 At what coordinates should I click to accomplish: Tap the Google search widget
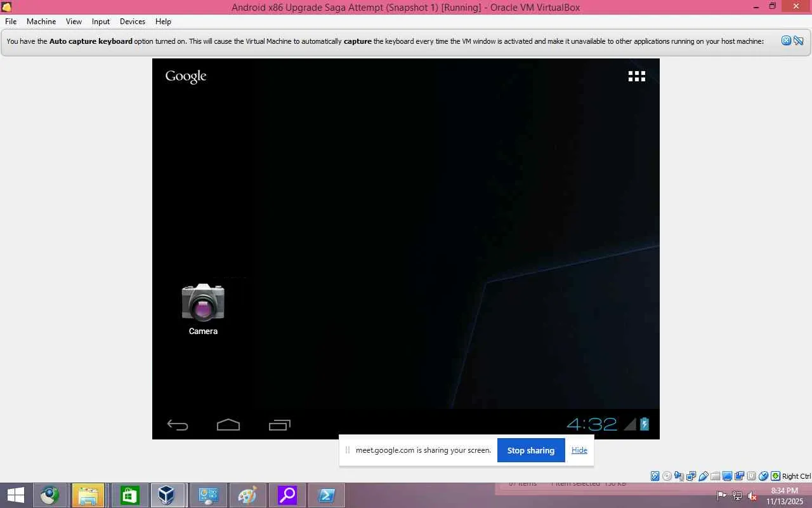point(186,77)
